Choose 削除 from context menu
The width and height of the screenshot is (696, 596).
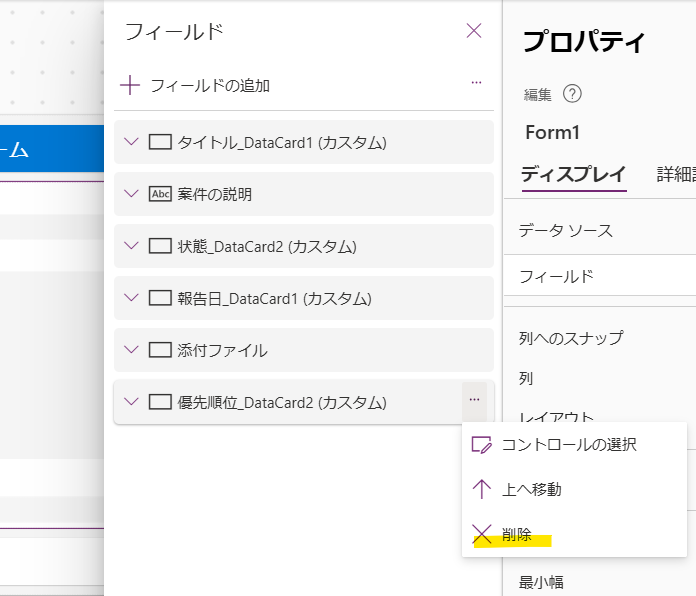click(x=574, y=534)
